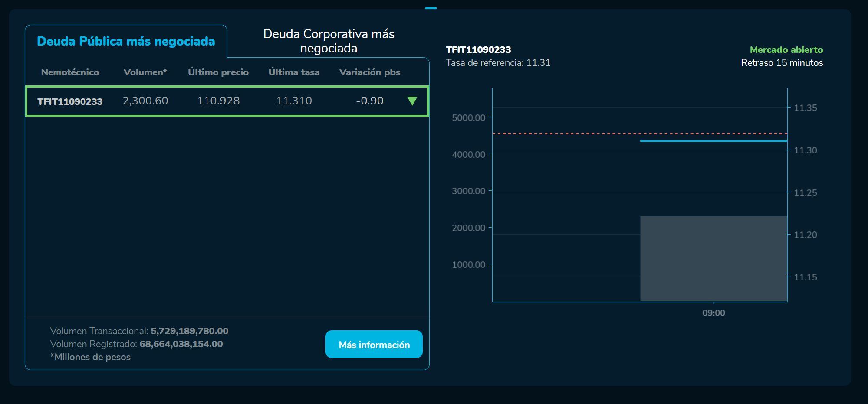The image size is (868, 404).
Task: Open details for nemotécnico TFIT11090233
Action: click(70, 101)
